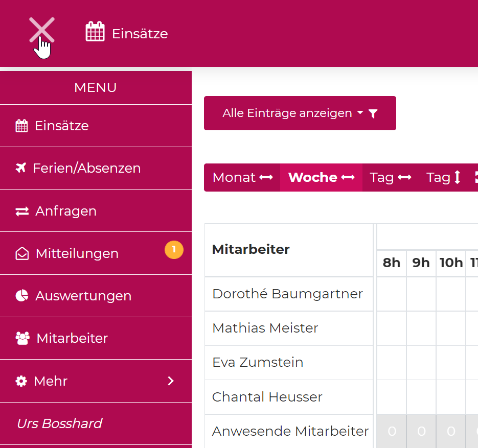Click the pie chart icon for Auswertungen
The width and height of the screenshot is (478, 448).
(x=22, y=296)
